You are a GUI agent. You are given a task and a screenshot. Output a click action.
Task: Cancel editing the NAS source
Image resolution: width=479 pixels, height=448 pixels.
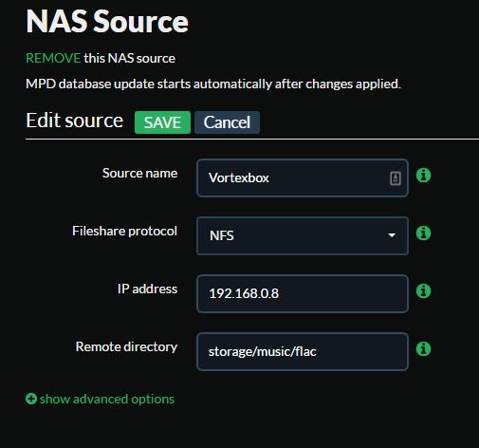(x=227, y=122)
